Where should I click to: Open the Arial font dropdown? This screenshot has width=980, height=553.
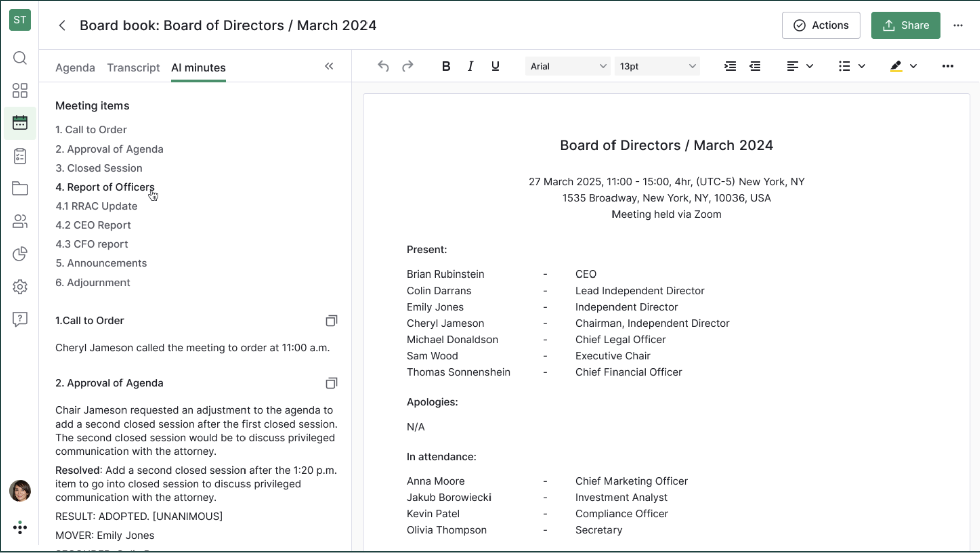pyautogui.click(x=568, y=66)
